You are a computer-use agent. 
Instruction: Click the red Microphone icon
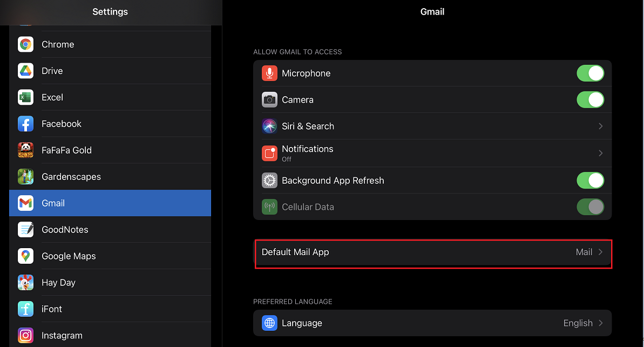pos(269,73)
